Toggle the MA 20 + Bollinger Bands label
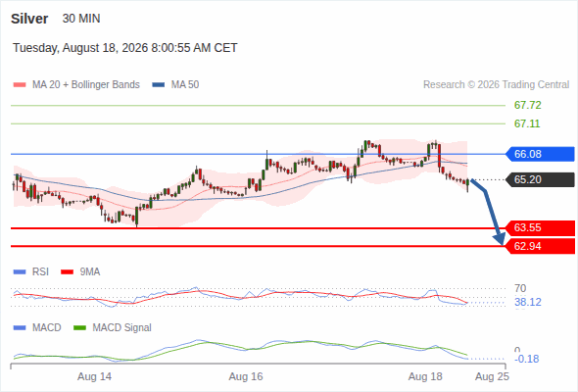 86,85
